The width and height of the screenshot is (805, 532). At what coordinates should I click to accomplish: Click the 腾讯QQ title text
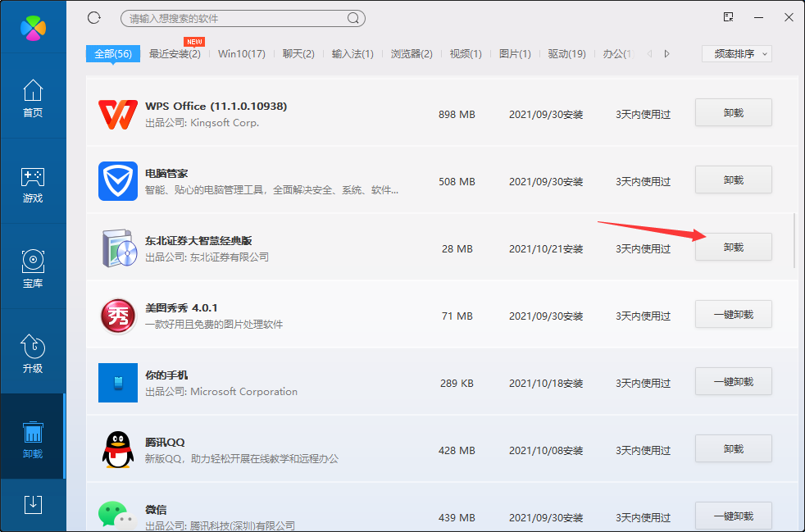[165, 443]
